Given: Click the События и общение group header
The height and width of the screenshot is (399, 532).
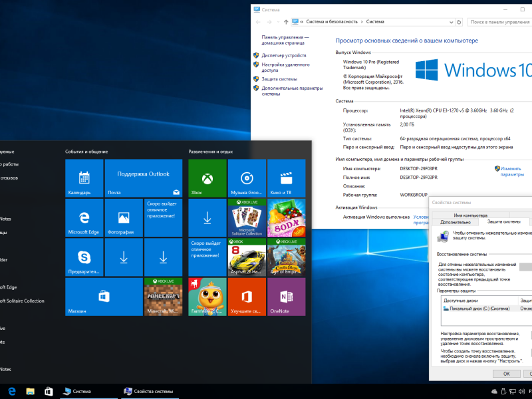Looking at the screenshot, I should click(86, 152).
